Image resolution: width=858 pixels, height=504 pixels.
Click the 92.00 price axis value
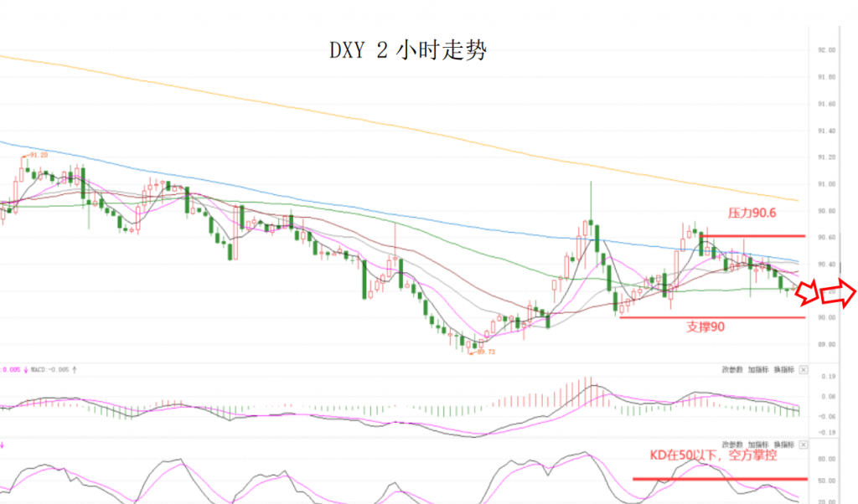pos(827,50)
